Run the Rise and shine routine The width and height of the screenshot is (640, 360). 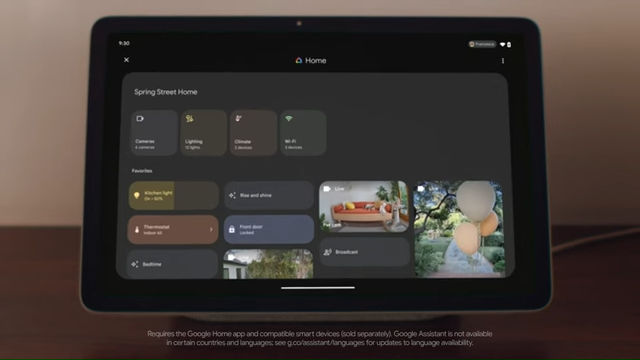tap(269, 196)
